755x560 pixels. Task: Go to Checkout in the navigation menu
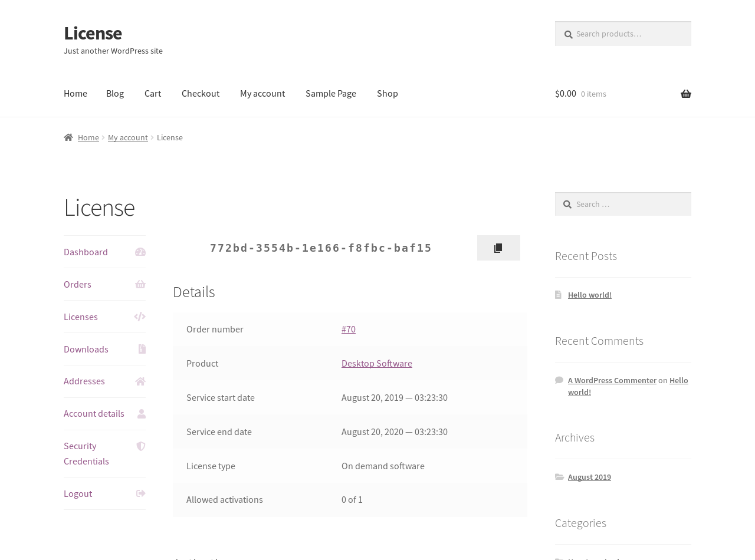pos(201,93)
